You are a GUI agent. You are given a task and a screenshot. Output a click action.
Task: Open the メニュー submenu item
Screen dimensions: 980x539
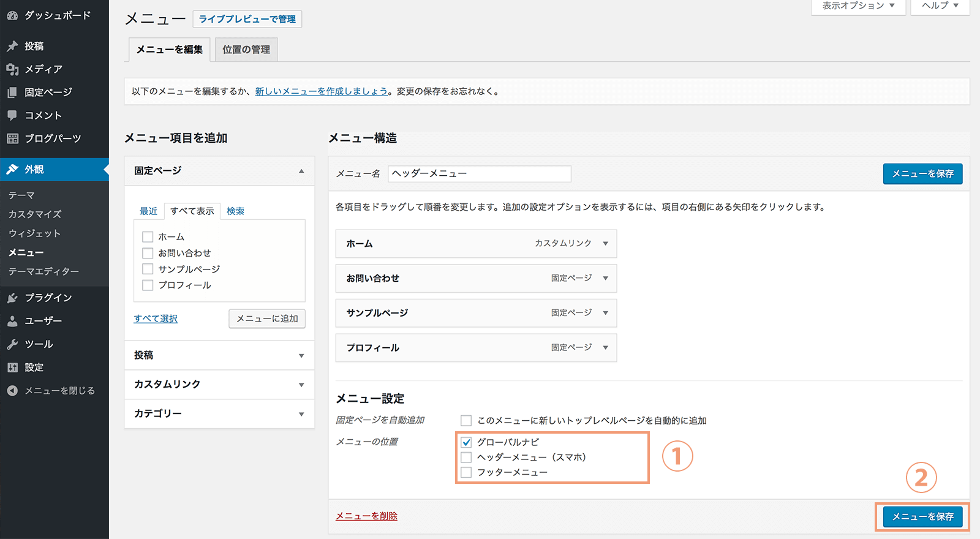(x=26, y=252)
